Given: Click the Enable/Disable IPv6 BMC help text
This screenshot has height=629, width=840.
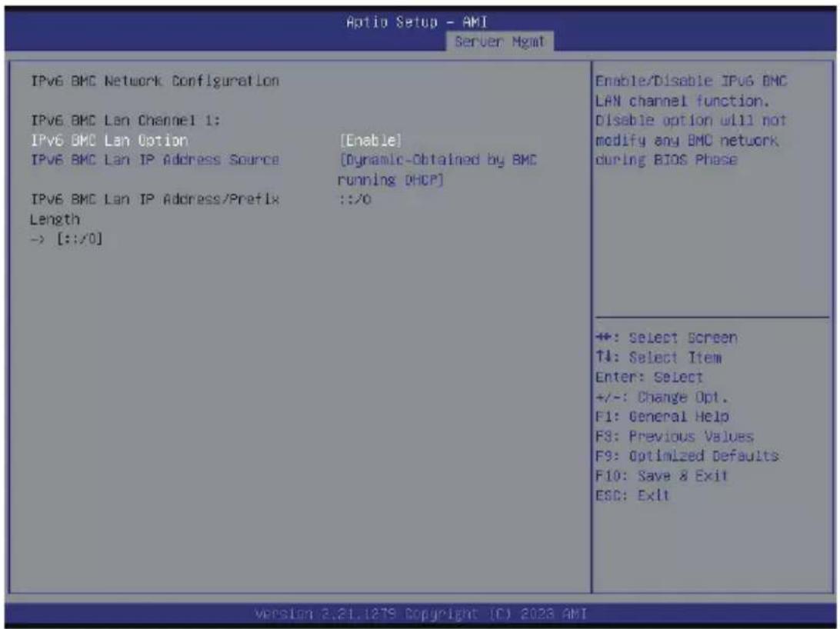Looking at the screenshot, I should tap(691, 121).
